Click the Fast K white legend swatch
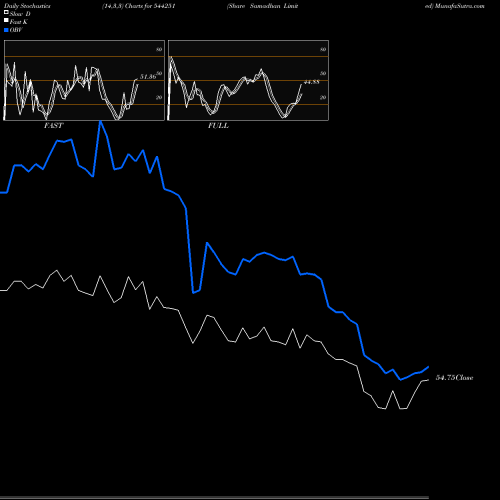 (x=6, y=20)
